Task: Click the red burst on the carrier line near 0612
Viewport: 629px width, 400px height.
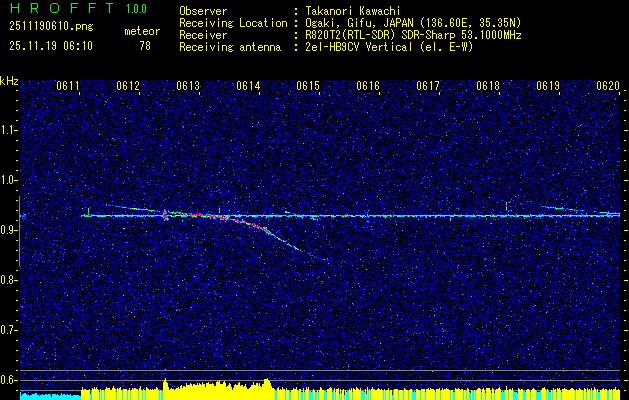Action: tap(165, 215)
